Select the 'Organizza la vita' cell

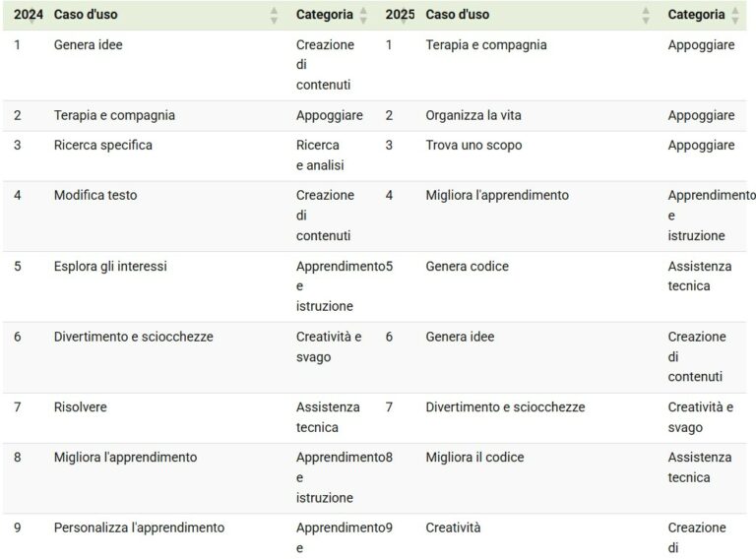(x=473, y=116)
